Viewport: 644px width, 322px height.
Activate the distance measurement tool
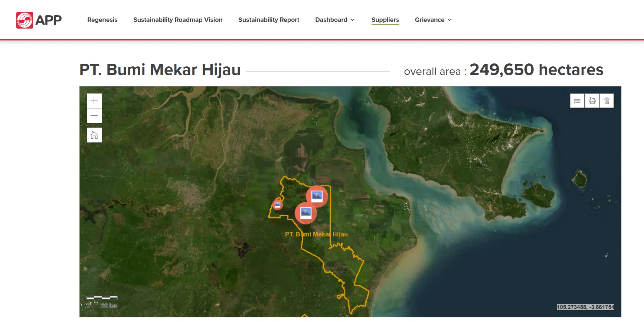tap(577, 101)
